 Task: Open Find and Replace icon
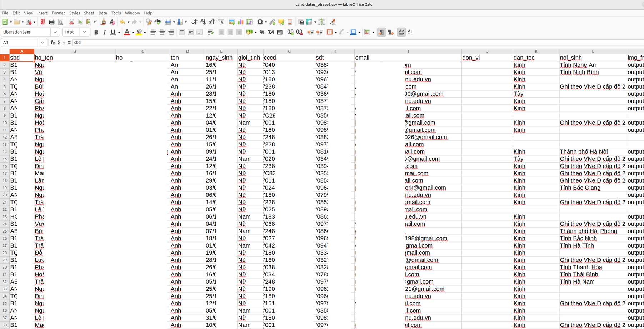(x=149, y=22)
